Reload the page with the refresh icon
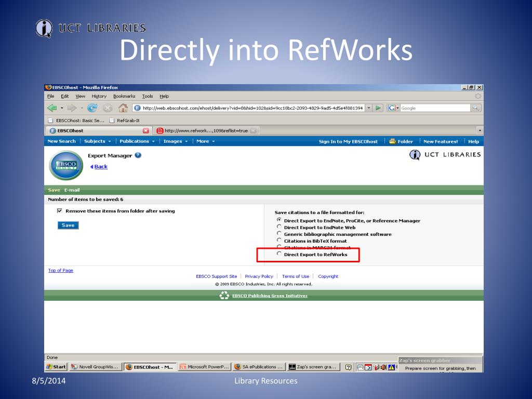This screenshot has height=399, width=532. (92, 108)
